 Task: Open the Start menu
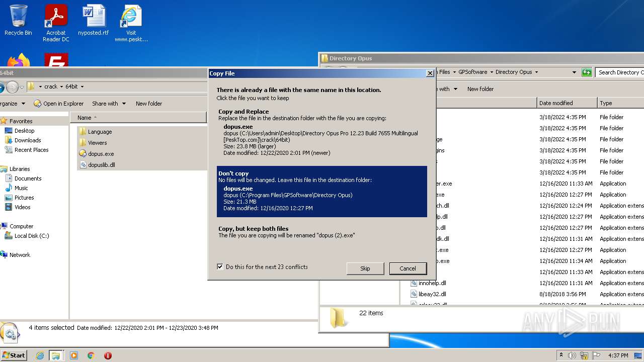tap(14, 355)
